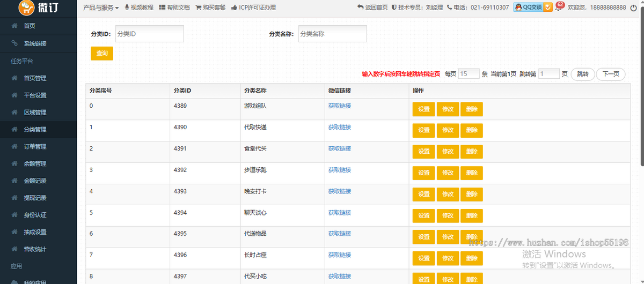644x284 pixels.
Task: Click 修改 for 聊天谈心 row
Action: coord(448,216)
